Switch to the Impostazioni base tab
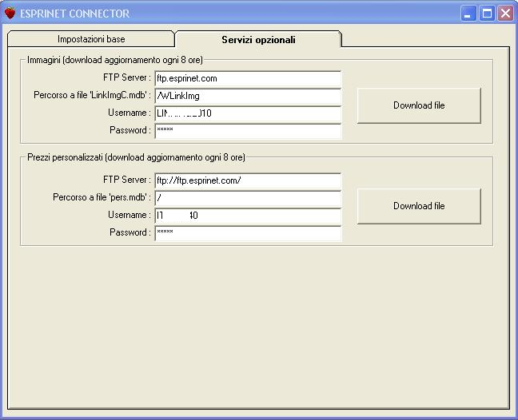The image size is (518, 420). 91,39
